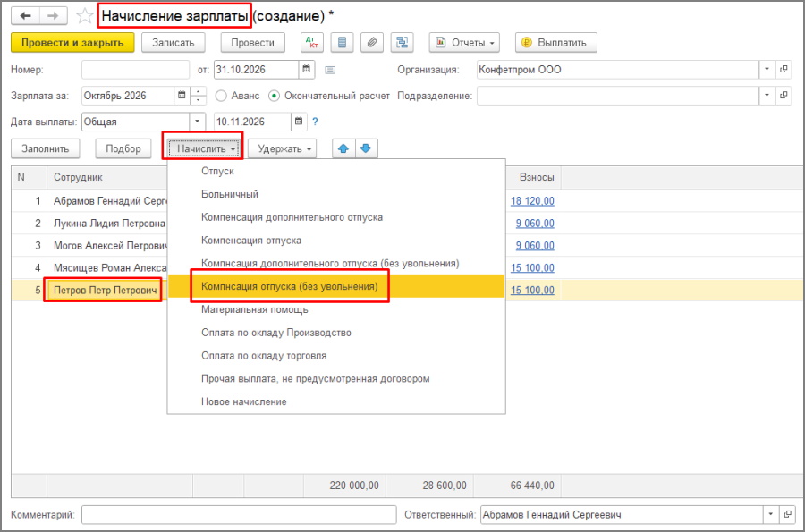Open the help question mark near payment date
The width and height of the screenshot is (805, 532).
coord(315,122)
